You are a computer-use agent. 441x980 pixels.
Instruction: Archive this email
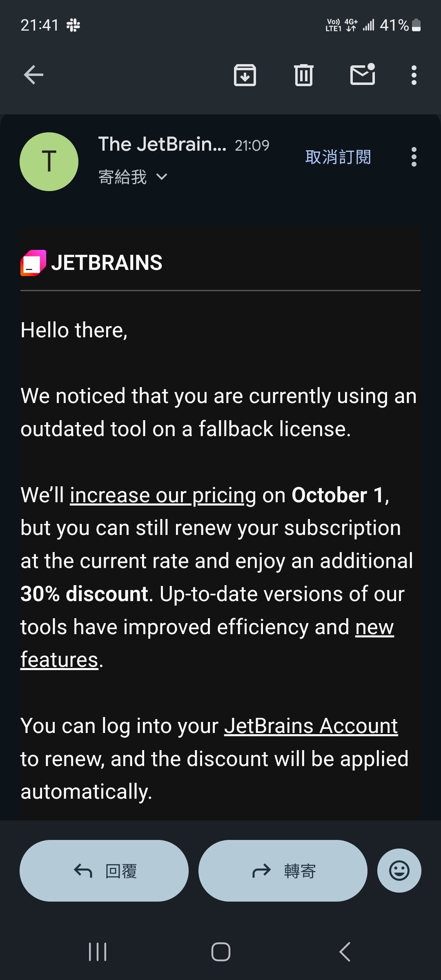tap(245, 75)
